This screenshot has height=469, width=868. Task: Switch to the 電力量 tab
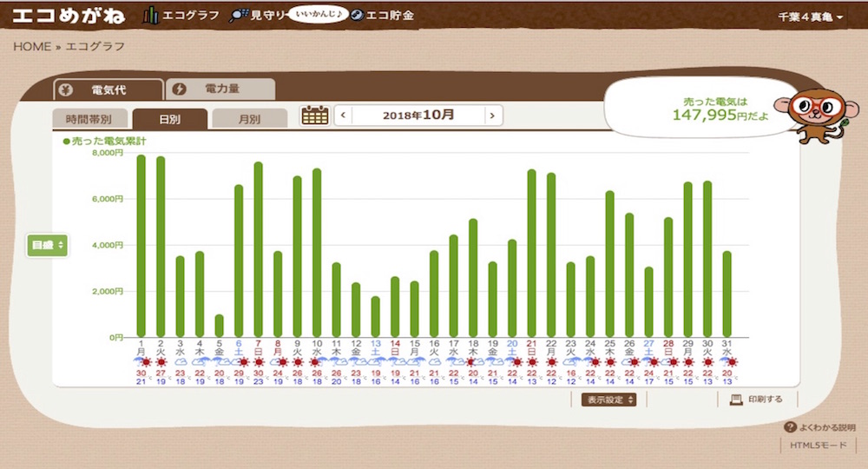pyautogui.click(x=220, y=89)
